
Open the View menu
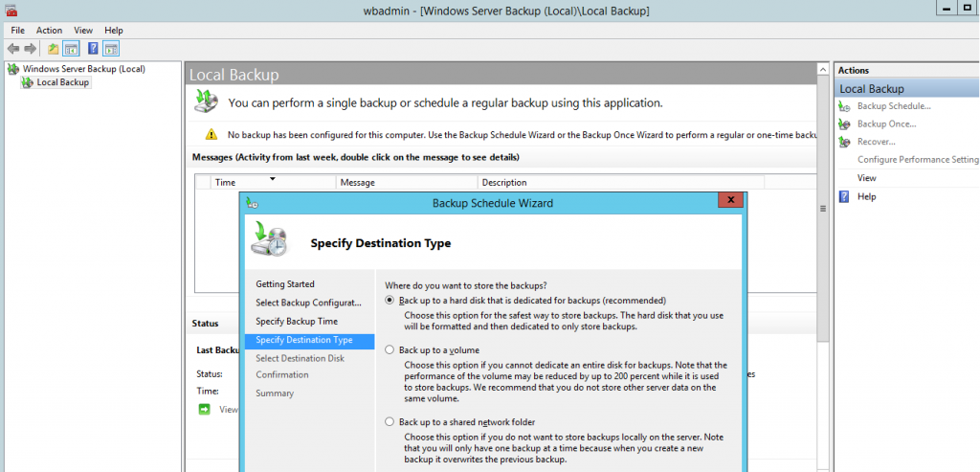point(83,30)
